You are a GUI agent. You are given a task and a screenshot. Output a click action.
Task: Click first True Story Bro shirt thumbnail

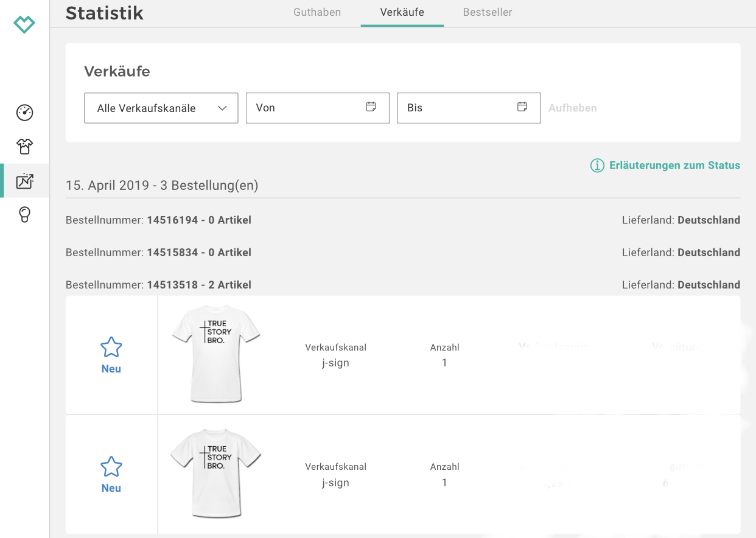pyautogui.click(x=216, y=353)
